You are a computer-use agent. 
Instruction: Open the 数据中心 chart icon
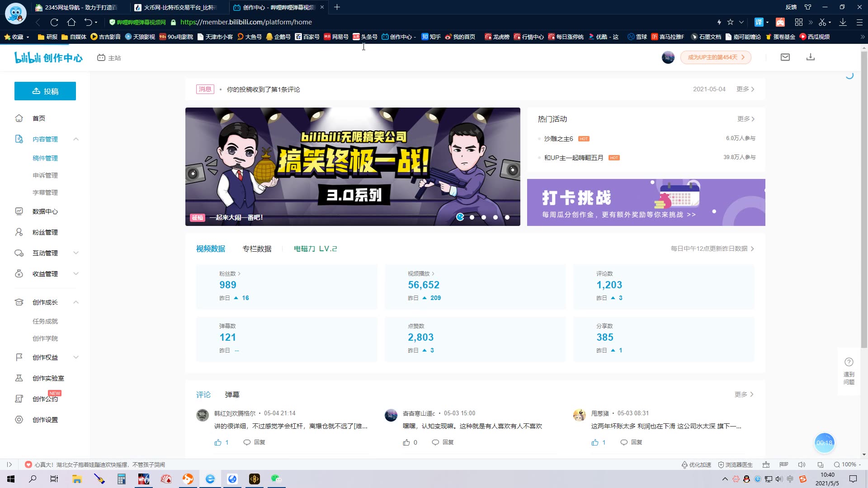pyautogui.click(x=19, y=211)
